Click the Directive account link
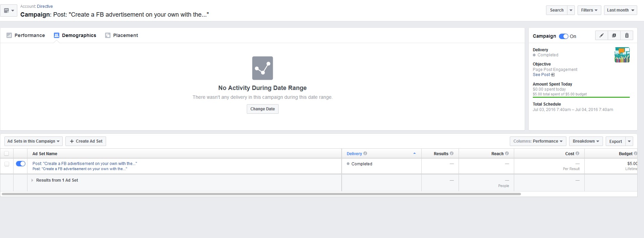 [x=45, y=6]
